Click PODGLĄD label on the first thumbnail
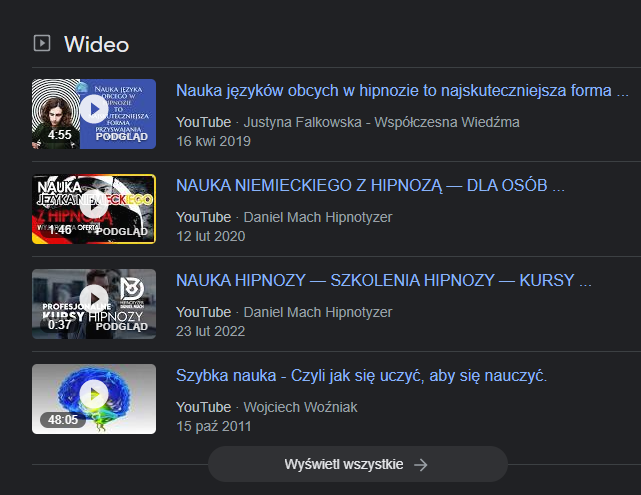This screenshot has height=495, width=641. [122, 137]
